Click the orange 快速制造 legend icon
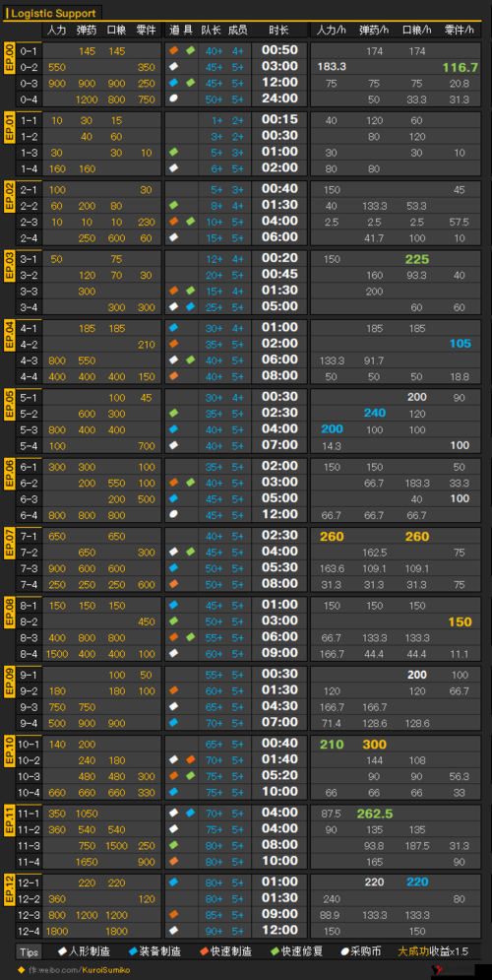 click(x=204, y=951)
